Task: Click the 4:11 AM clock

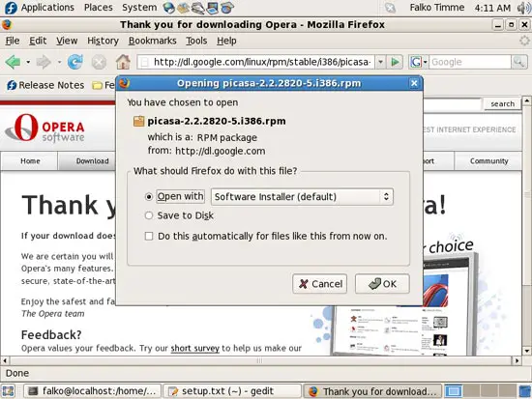Action: (x=492, y=8)
